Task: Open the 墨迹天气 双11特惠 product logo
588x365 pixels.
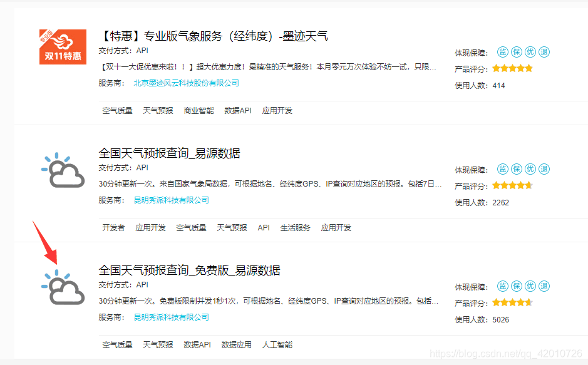Action: (63, 47)
